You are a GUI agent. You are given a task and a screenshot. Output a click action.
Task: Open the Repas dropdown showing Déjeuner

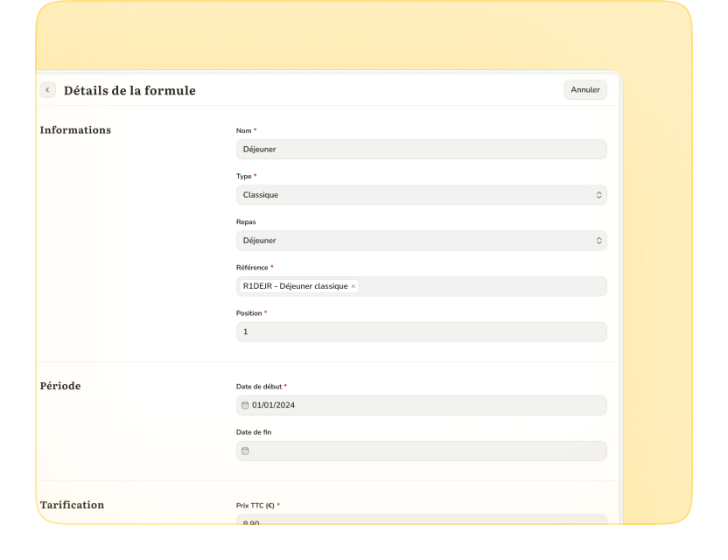411,241
